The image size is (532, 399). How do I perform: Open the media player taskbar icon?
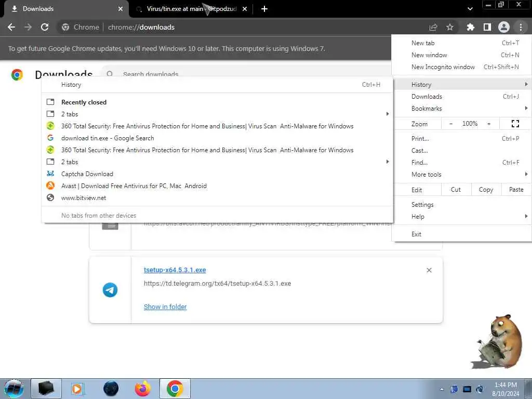point(78,389)
